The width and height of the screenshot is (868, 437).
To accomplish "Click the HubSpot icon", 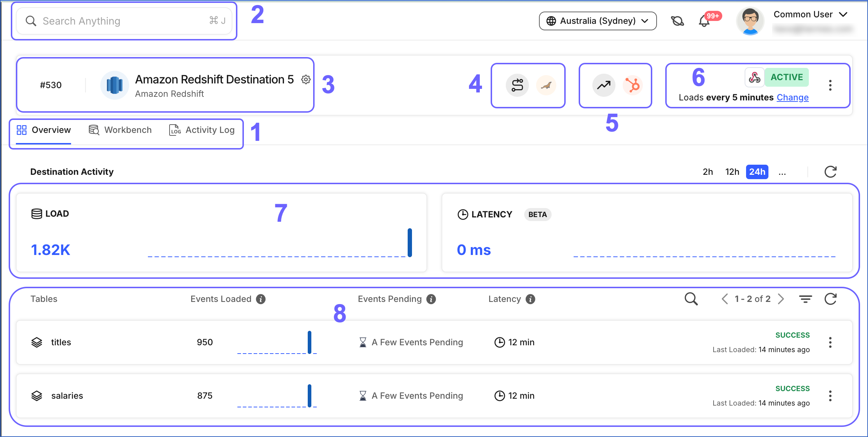I will pos(632,85).
